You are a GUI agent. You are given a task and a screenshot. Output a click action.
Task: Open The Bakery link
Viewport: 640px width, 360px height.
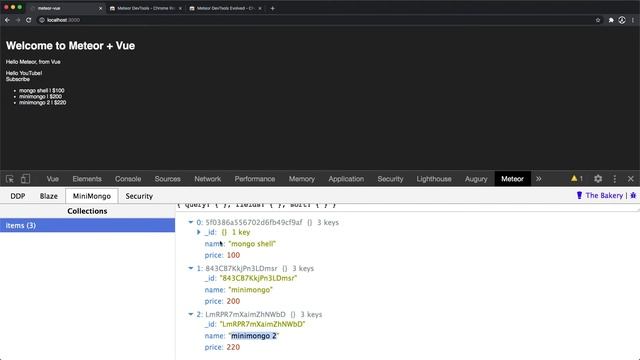click(x=604, y=196)
